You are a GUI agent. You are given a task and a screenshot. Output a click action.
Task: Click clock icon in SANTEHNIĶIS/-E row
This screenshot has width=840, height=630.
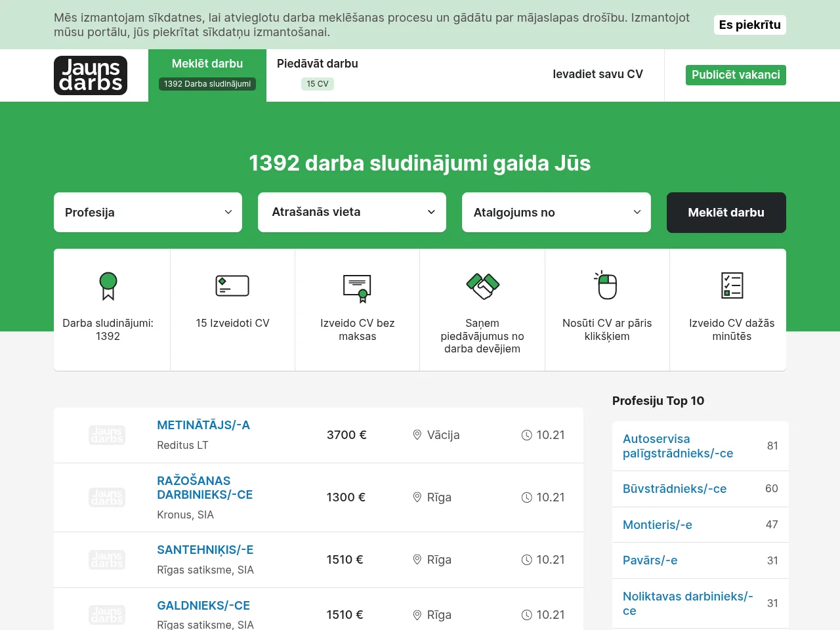526,560
